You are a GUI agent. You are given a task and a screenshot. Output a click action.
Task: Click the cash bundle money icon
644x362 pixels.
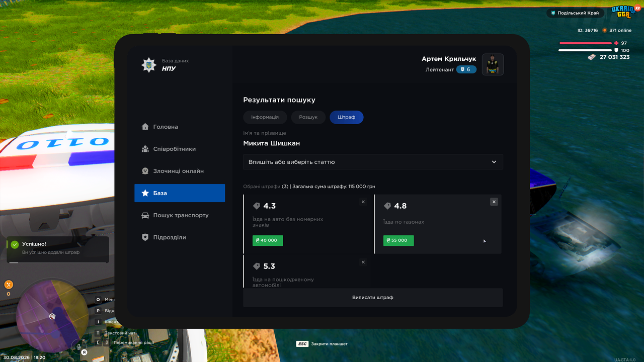click(592, 57)
